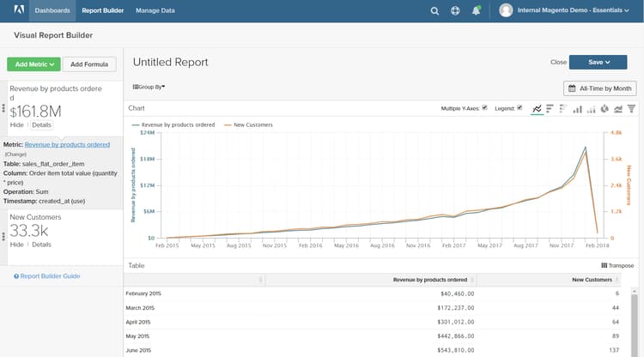Open search from the top bar
Image resolution: width=644 pixels, height=357 pixels.
point(434,11)
